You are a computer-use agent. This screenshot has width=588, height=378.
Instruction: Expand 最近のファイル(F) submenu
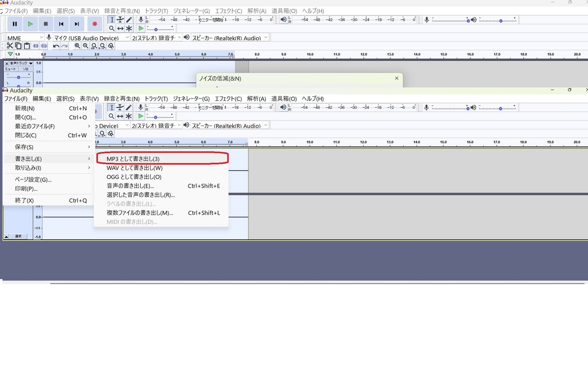point(49,126)
